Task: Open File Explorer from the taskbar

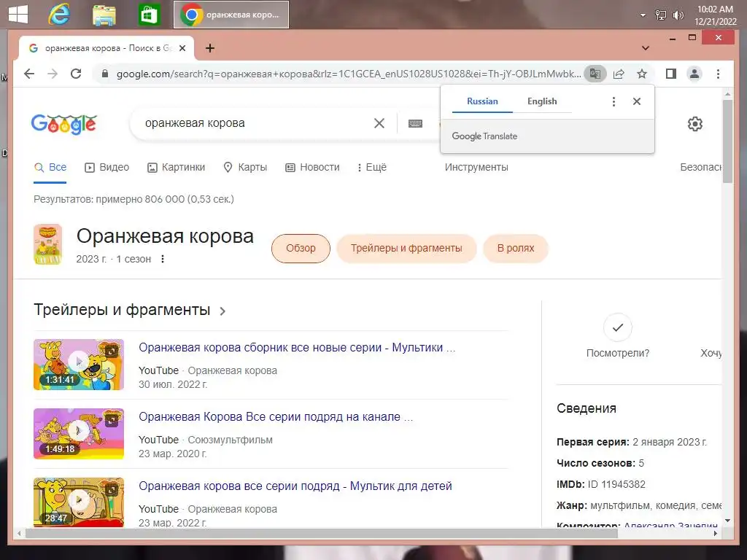Action: tap(104, 15)
